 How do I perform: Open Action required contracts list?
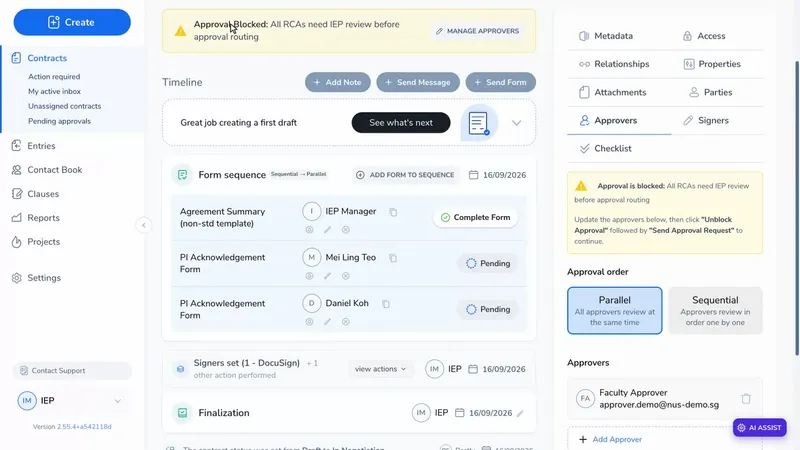[x=54, y=77]
